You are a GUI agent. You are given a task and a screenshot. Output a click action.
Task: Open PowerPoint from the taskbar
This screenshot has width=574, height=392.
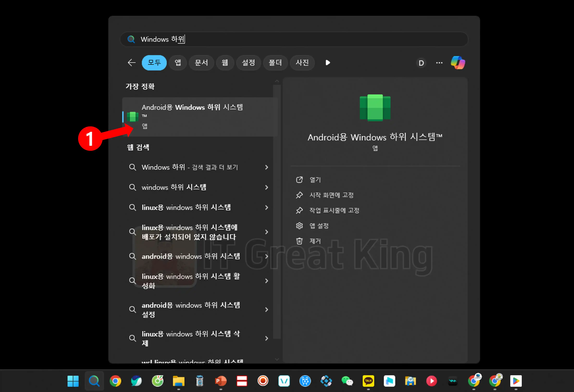221,381
